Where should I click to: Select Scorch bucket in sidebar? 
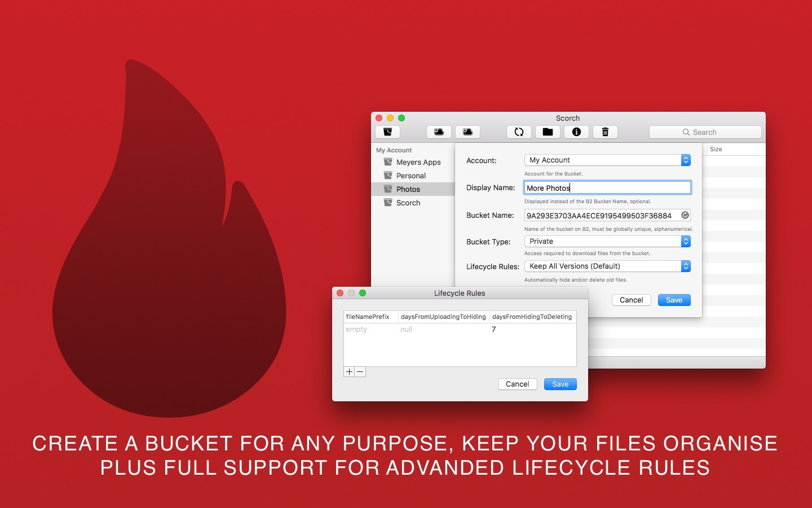point(413,203)
